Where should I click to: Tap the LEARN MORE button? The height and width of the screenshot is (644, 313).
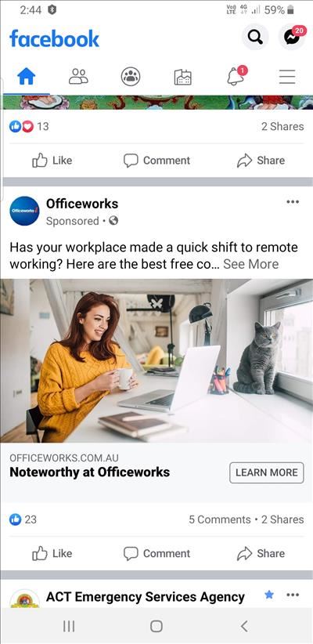pyautogui.click(x=267, y=472)
